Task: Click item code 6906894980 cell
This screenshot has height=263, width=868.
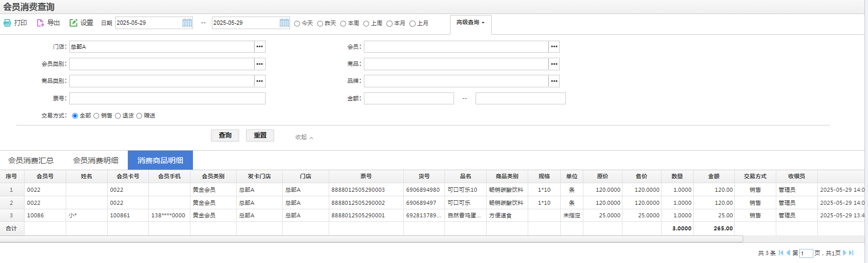Action: [x=424, y=190]
